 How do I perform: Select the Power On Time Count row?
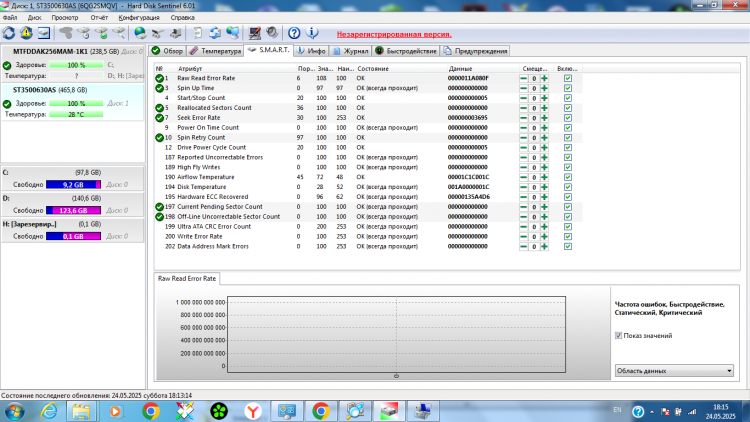point(368,128)
